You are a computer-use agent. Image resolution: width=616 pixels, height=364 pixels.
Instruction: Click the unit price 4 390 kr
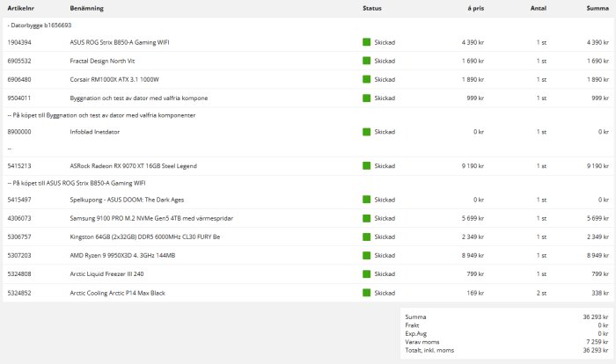(473, 42)
